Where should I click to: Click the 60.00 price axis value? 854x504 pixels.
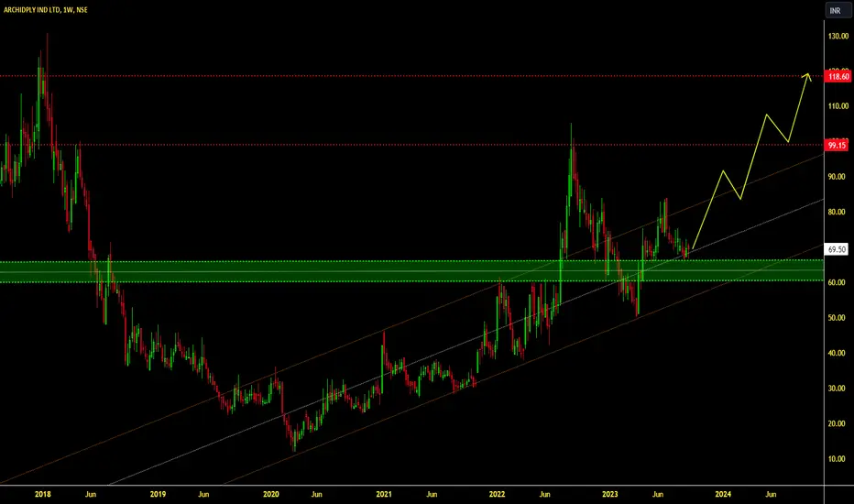(837, 282)
